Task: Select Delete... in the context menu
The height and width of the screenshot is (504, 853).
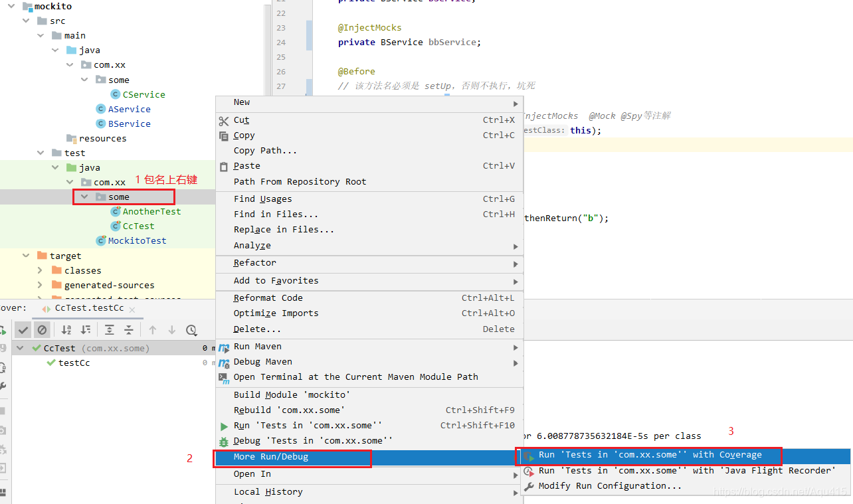Action: point(370,329)
